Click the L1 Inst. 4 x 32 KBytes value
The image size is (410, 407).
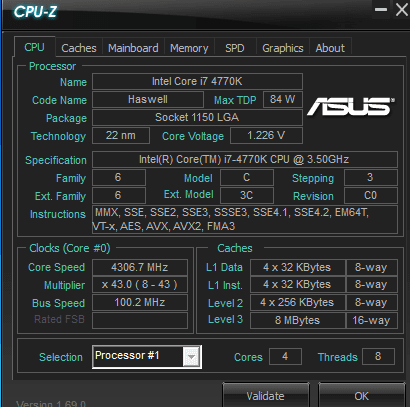point(297,285)
